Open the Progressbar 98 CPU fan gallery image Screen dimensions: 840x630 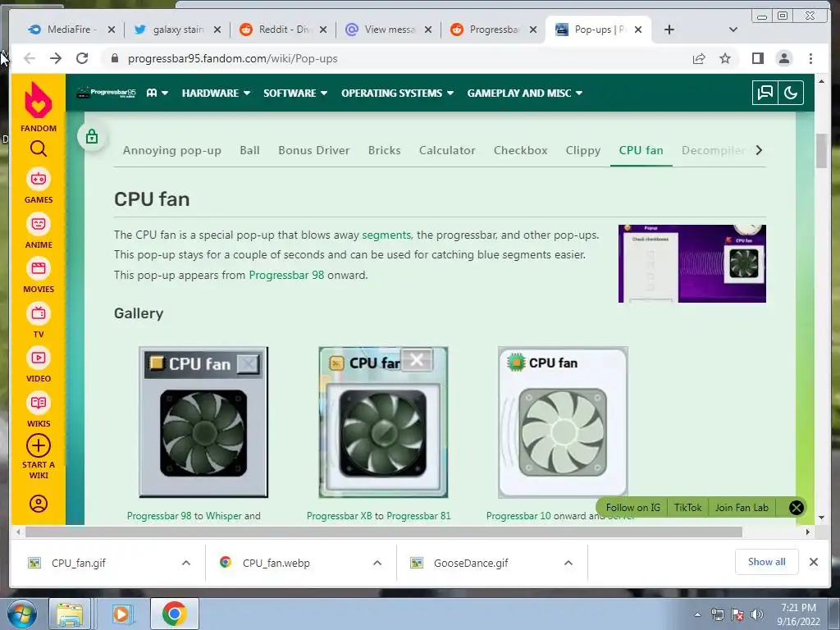click(x=203, y=422)
